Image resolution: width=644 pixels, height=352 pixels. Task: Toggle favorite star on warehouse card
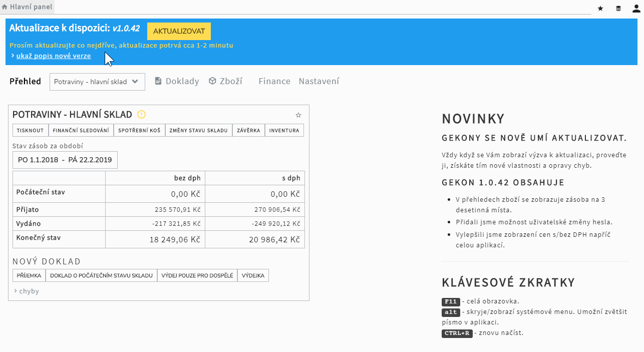coord(298,115)
